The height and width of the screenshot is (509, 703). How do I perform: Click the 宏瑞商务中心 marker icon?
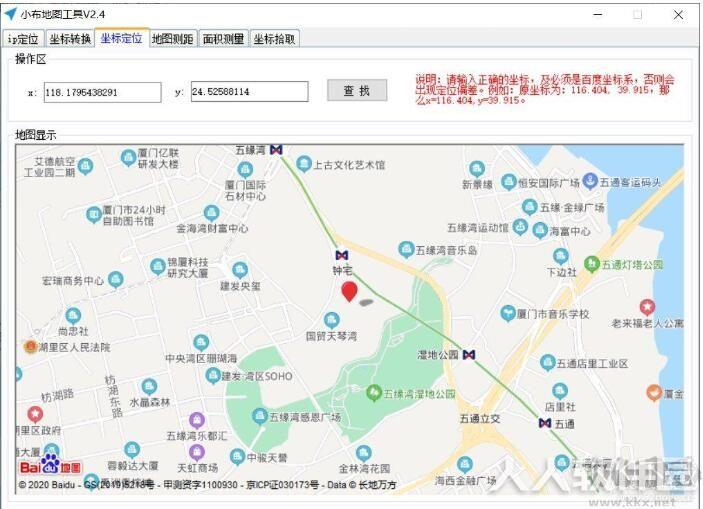point(116,279)
